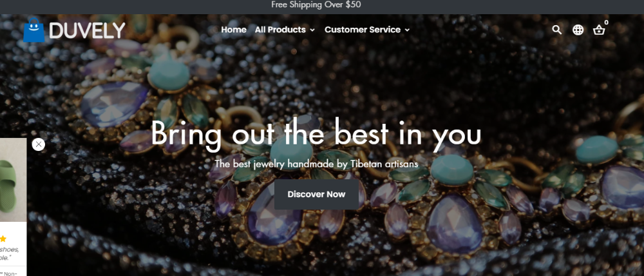Screen dimensions: 644x276
Task: Open the shopping basket cart icon
Action: click(x=599, y=30)
